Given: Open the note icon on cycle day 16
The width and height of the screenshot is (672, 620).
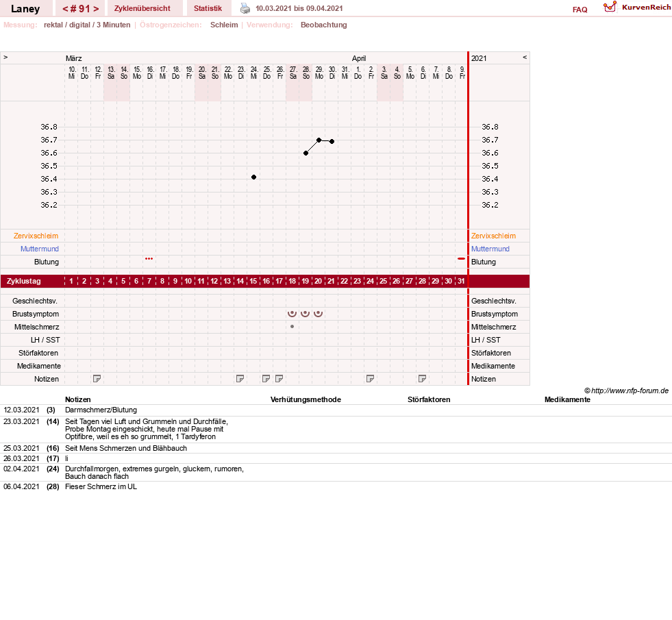Looking at the screenshot, I should pyautogui.click(x=266, y=379).
